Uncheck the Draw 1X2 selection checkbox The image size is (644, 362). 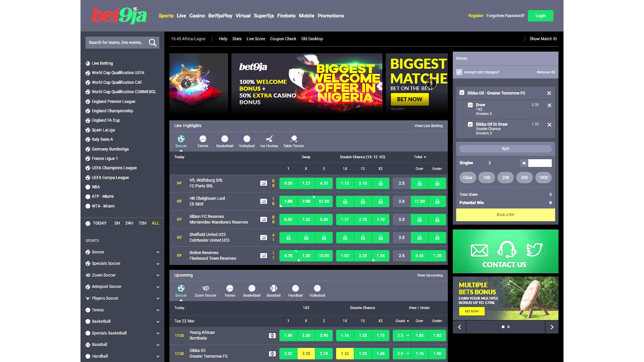pyautogui.click(x=470, y=105)
